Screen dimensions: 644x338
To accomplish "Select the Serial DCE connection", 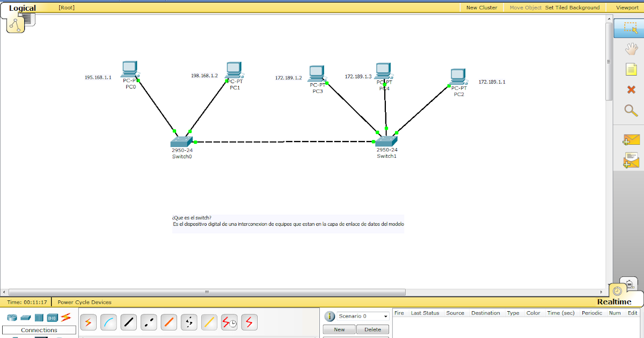I will click(229, 322).
